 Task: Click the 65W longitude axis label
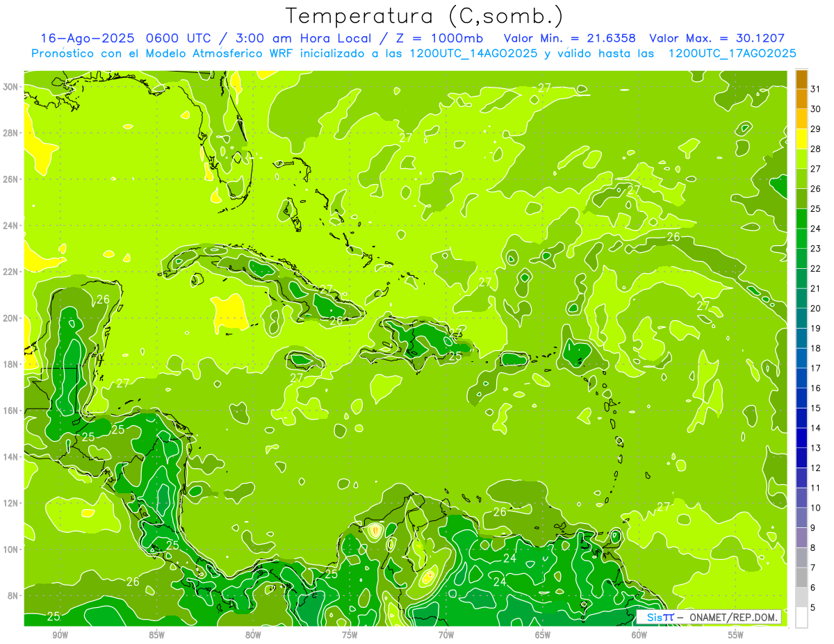(543, 634)
